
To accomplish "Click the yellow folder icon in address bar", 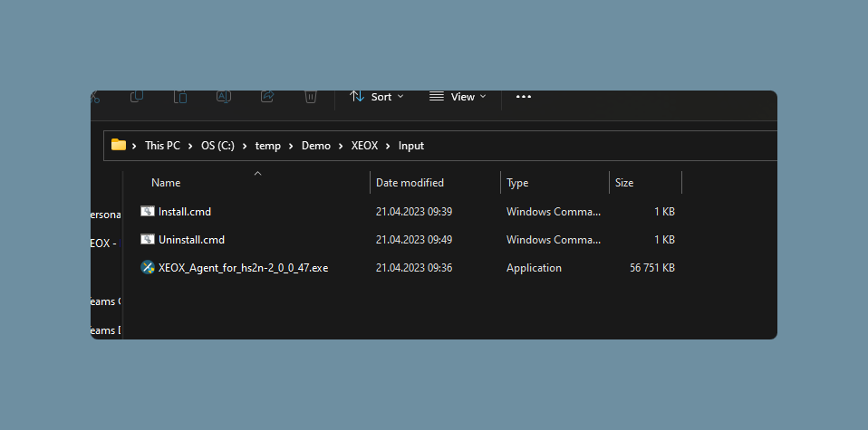I will [x=119, y=145].
